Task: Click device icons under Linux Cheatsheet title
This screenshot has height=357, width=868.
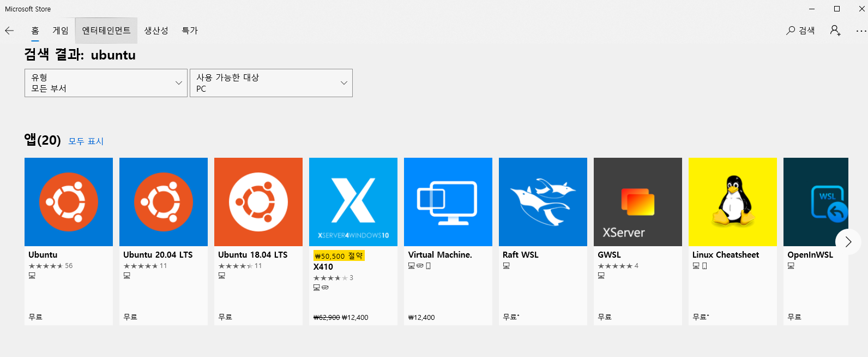Action: point(700,266)
